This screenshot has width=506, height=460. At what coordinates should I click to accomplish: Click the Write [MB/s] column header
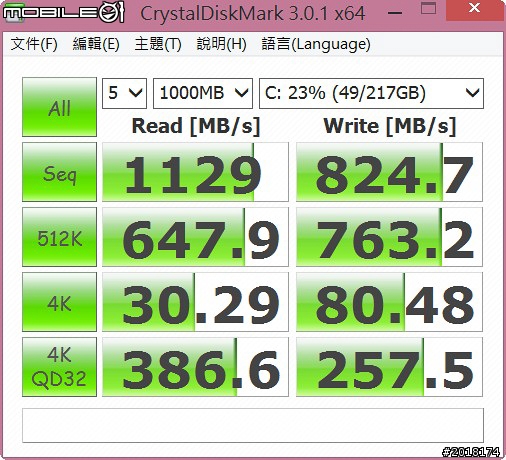(x=390, y=126)
